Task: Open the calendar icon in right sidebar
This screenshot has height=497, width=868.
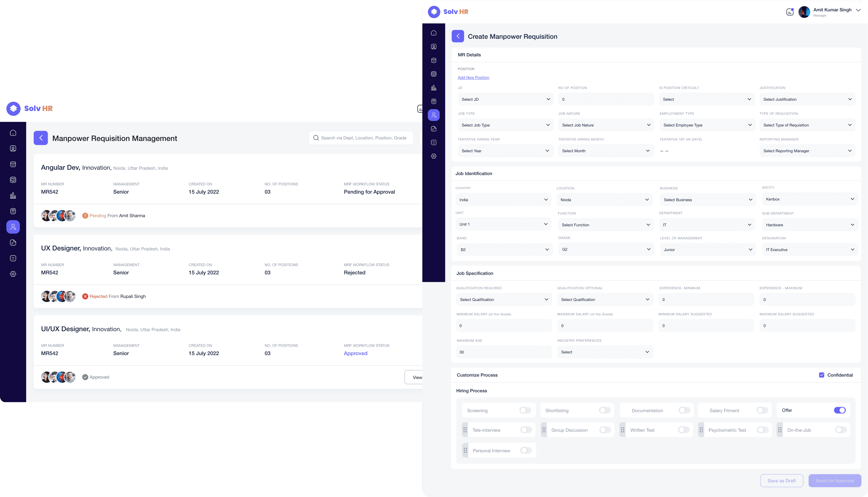Action: click(x=434, y=60)
